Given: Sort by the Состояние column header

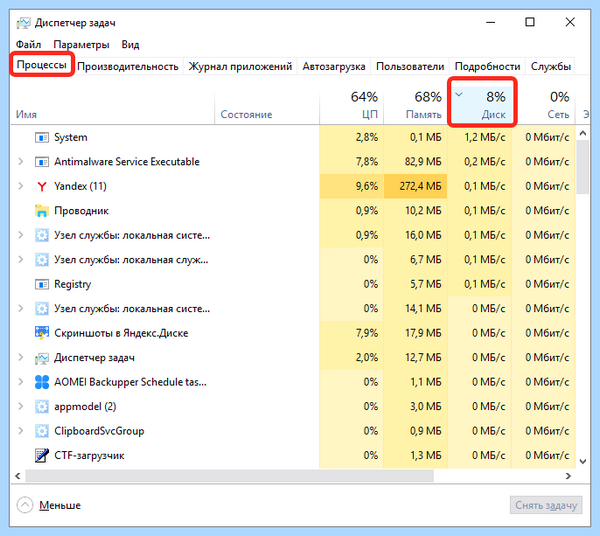Looking at the screenshot, I should pyautogui.click(x=267, y=107).
